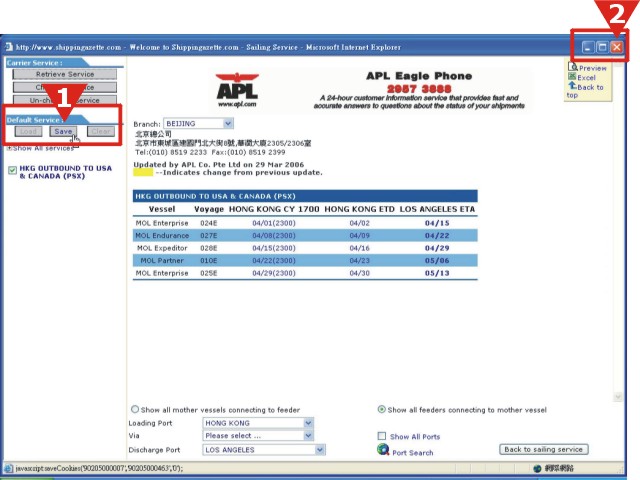Click Los Angeles ETA 04/15
Image resolution: width=640 pixels, height=480 pixels.
437,223
